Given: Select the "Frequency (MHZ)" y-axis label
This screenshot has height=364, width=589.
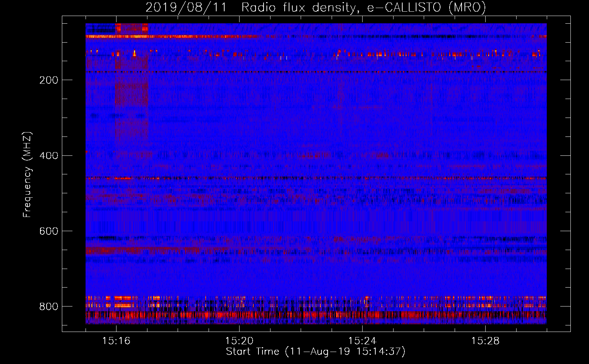Looking at the screenshot, I should pos(27,174).
